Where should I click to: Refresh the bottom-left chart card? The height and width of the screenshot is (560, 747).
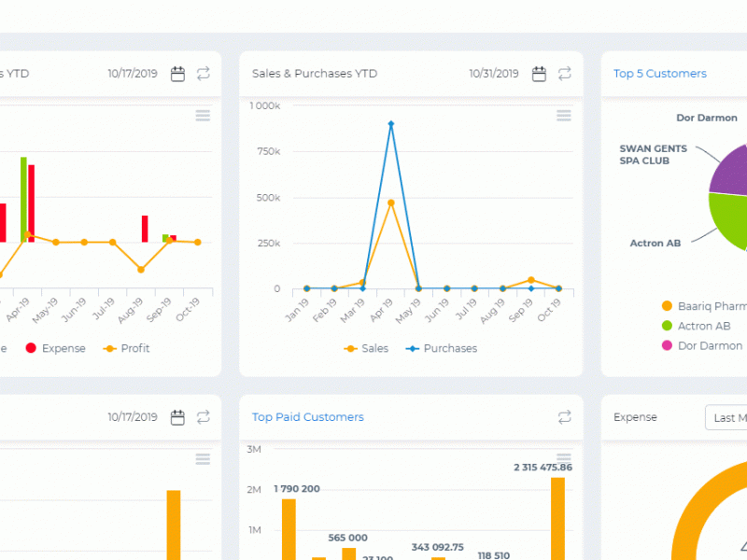click(204, 417)
